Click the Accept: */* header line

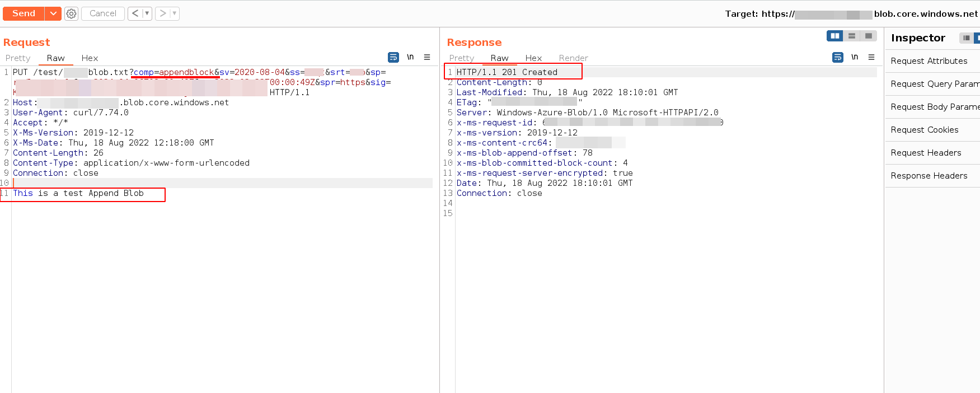(40, 123)
